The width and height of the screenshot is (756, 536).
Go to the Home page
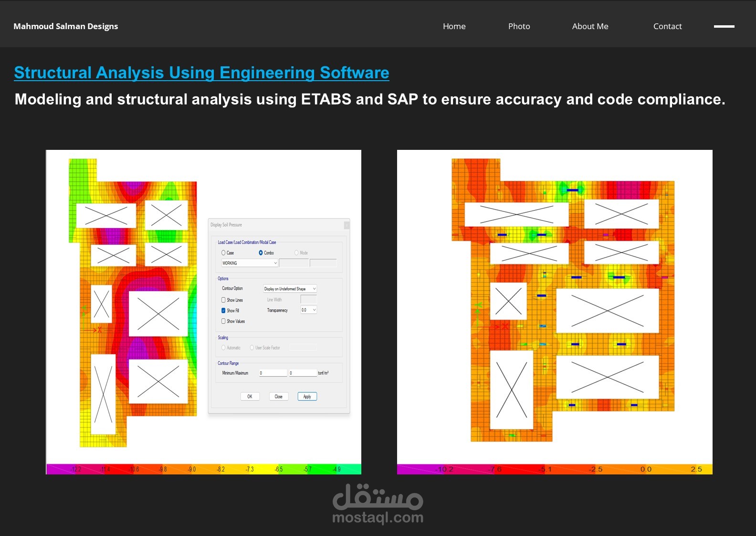tap(454, 26)
